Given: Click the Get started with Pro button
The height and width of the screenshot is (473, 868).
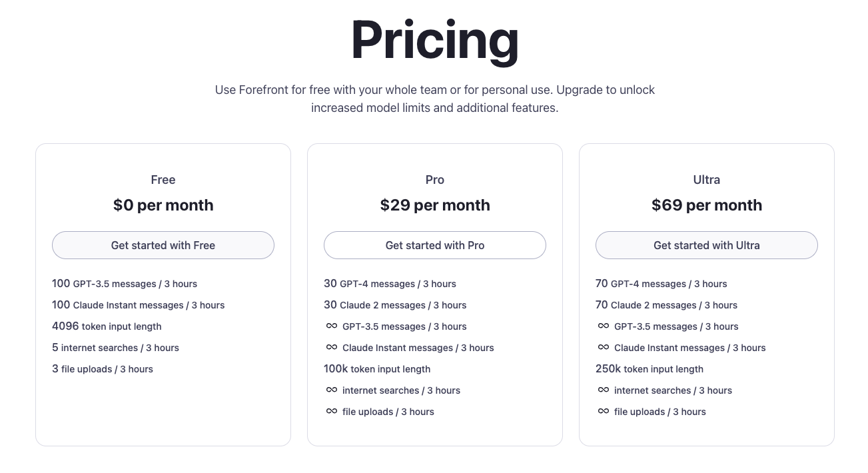Looking at the screenshot, I should [435, 245].
